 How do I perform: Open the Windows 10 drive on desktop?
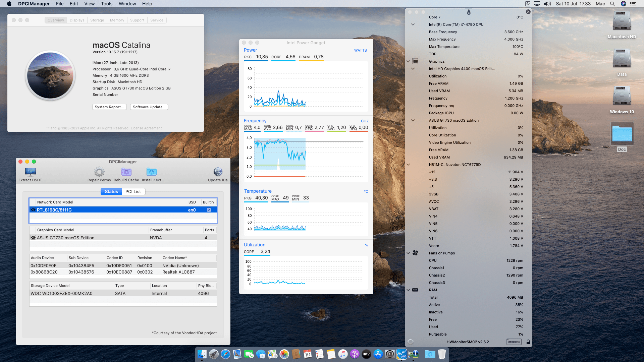(622, 96)
